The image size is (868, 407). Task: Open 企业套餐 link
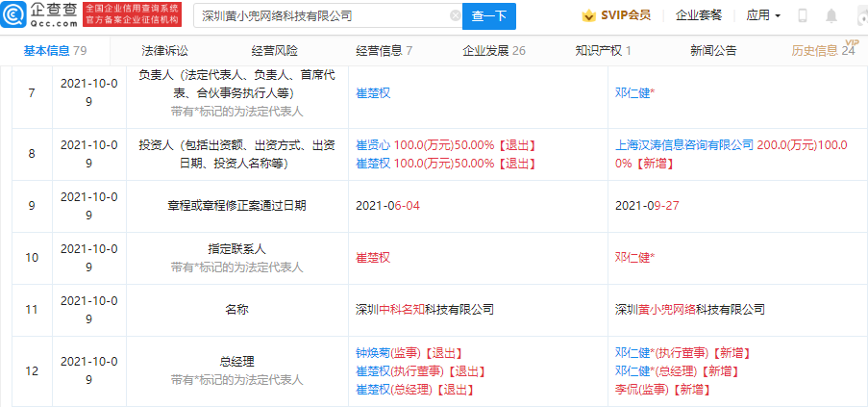tap(699, 15)
